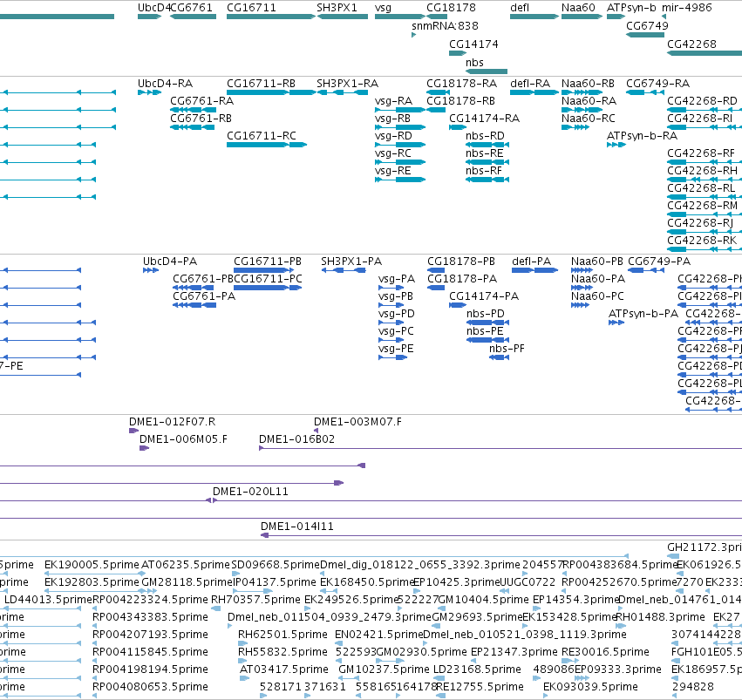Viewport: 742px width, 700px height.
Task: Click the CG18178-RB transcript label
Action: 461,101
